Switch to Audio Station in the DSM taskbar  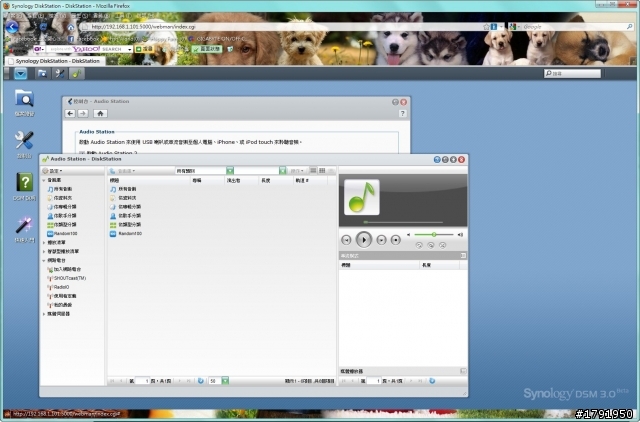pyautogui.click(x=77, y=74)
